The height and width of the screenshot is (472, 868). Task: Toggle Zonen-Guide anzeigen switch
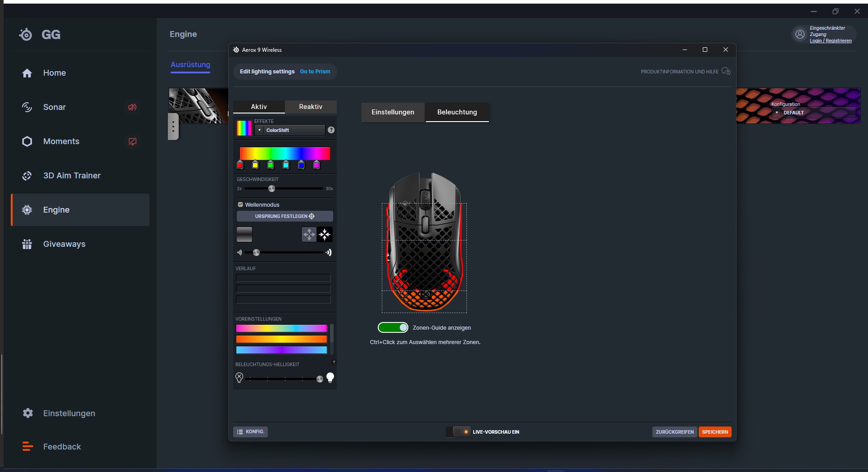[x=393, y=327]
